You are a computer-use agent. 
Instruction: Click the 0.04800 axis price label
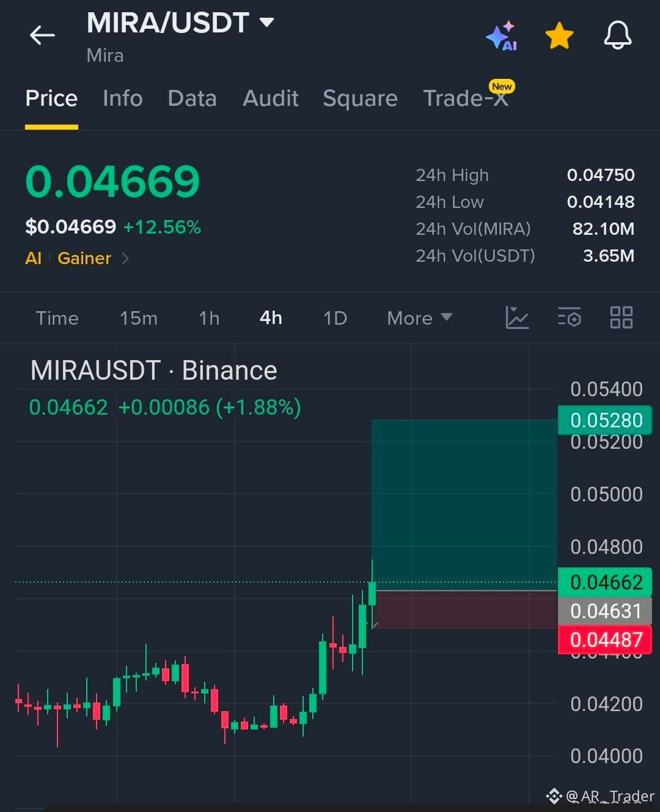606,547
